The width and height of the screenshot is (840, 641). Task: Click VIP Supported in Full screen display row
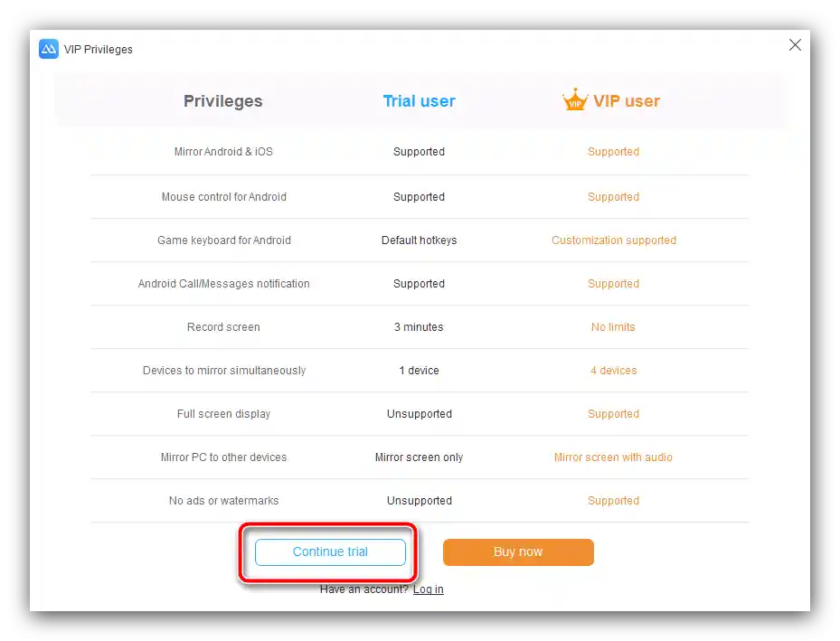(613, 413)
